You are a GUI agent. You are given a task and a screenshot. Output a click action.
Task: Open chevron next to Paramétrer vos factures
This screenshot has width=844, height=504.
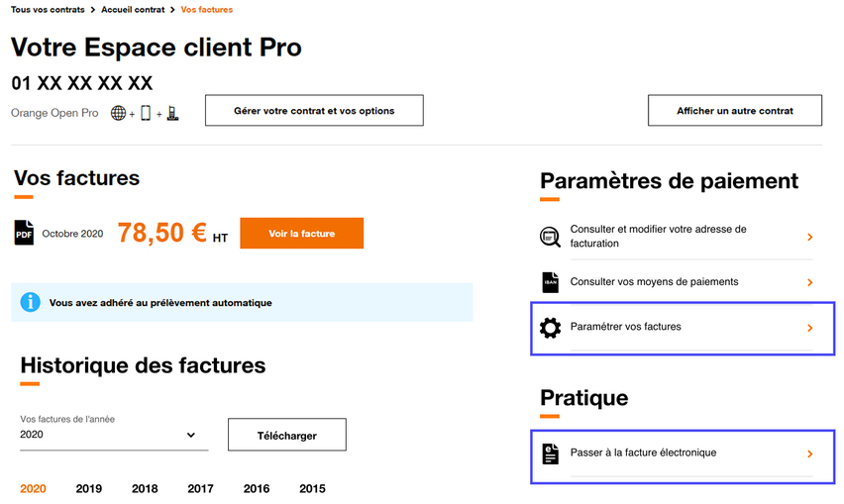coord(809,327)
